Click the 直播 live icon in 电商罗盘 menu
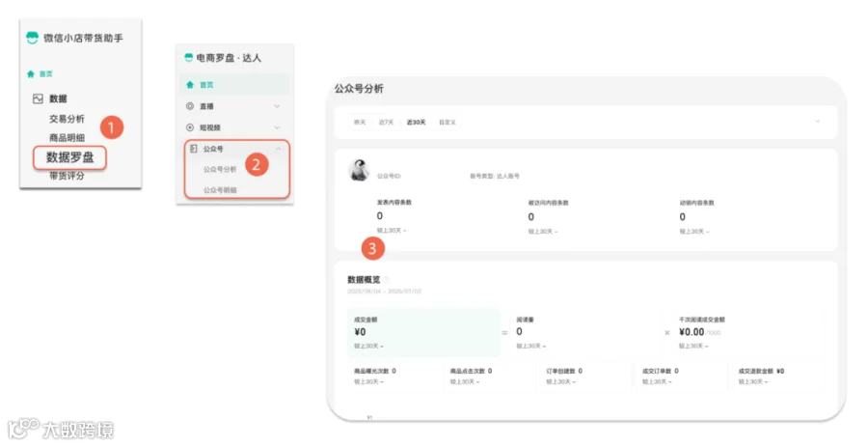Screen dimensions: 868x446 [x=190, y=106]
